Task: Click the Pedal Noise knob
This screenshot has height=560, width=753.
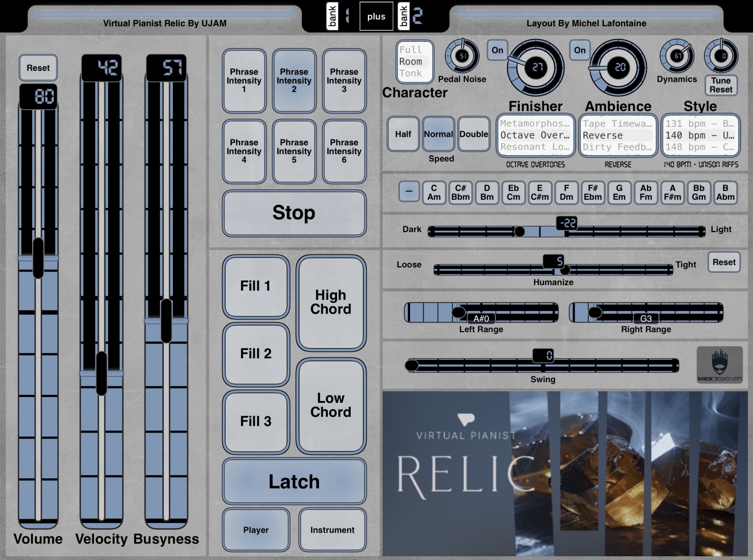Action: click(x=463, y=56)
